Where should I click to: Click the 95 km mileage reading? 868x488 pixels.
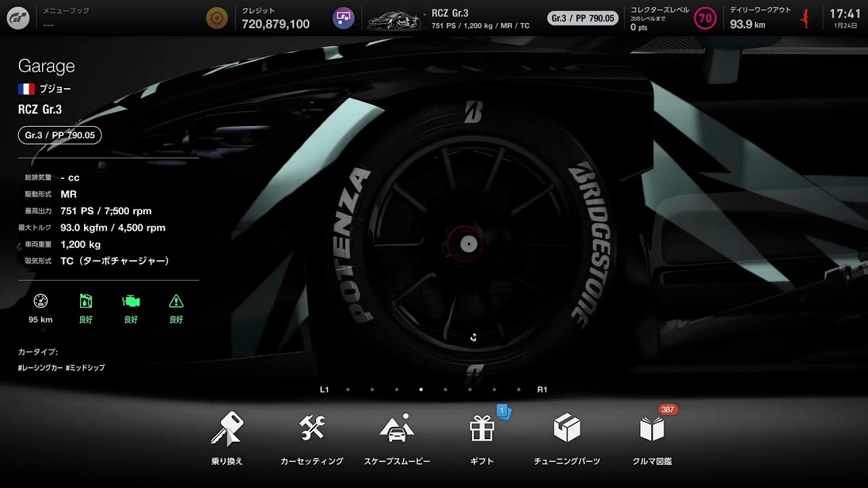coord(41,319)
